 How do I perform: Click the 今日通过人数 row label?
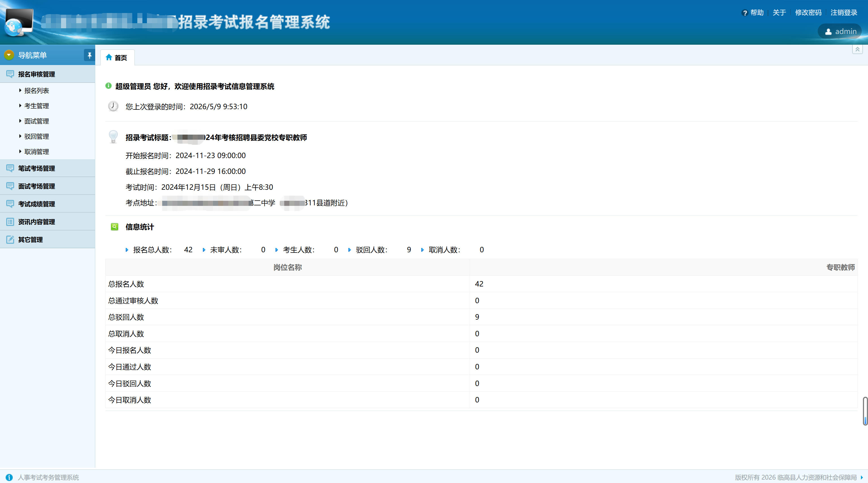(129, 367)
